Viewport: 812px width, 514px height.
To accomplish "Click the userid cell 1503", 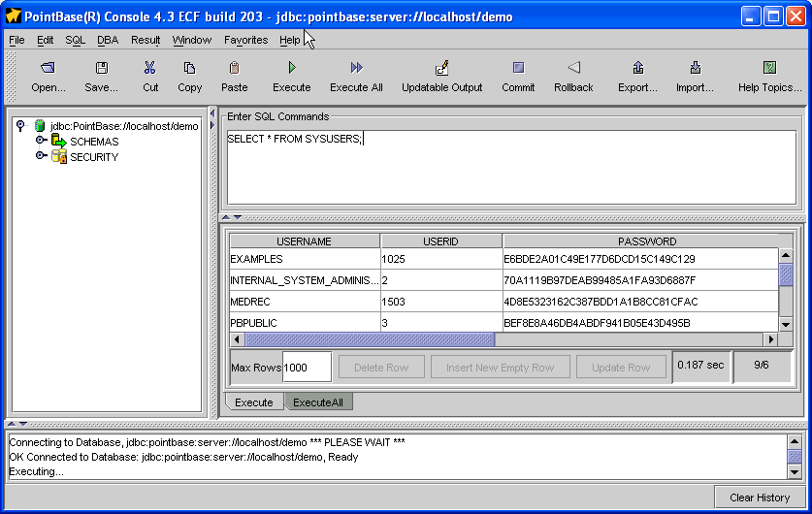I will point(440,302).
